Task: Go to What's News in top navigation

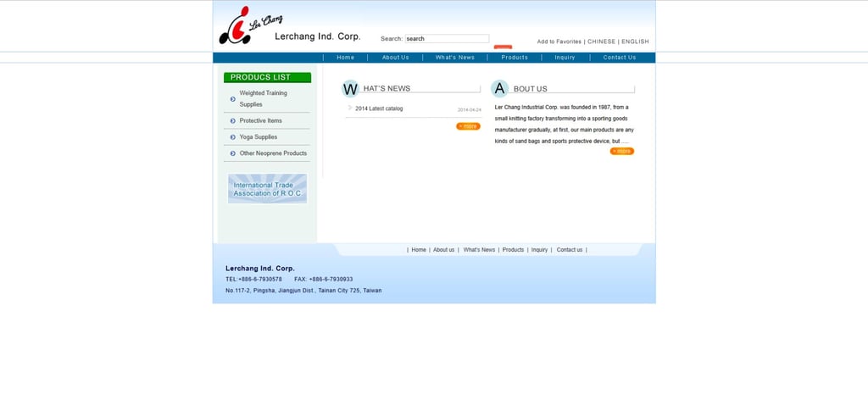Action: (454, 58)
